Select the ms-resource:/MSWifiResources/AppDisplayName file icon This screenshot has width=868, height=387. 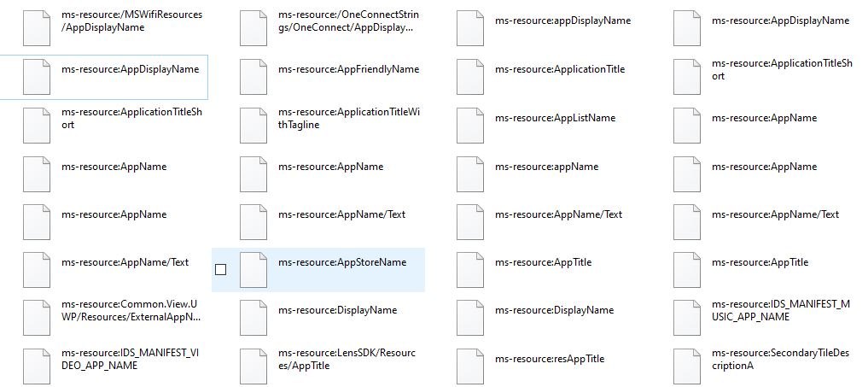tap(37, 28)
